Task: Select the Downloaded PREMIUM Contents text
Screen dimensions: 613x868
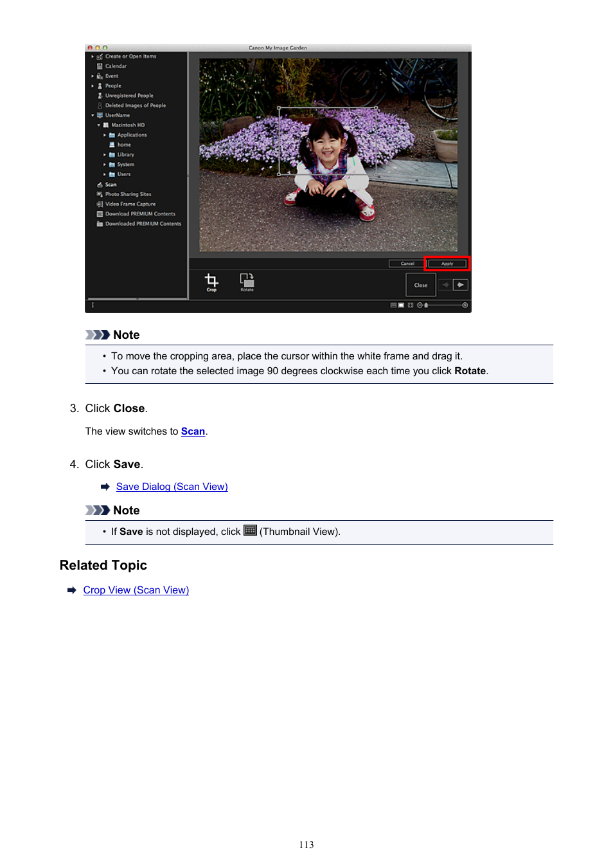Action: (x=143, y=224)
